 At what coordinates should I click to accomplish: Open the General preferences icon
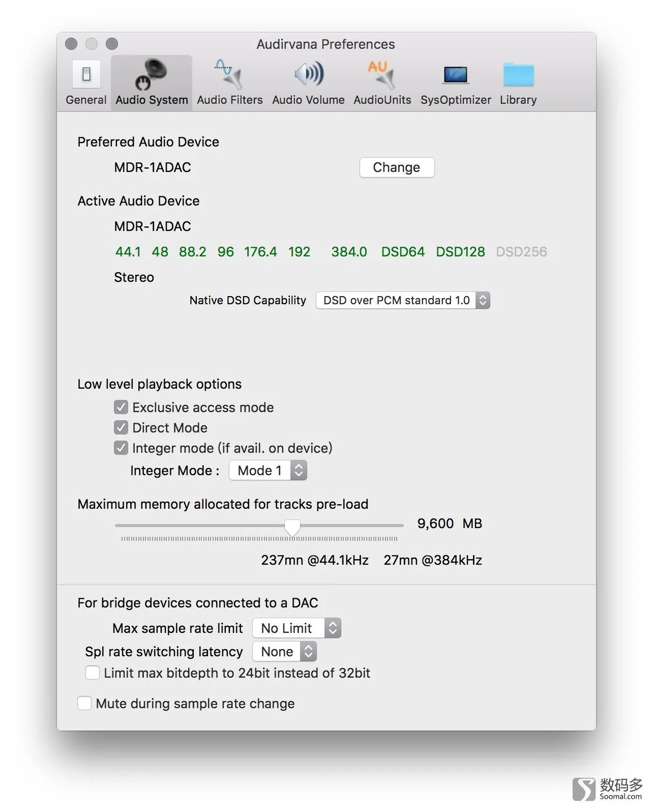pyautogui.click(x=86, y=74)
